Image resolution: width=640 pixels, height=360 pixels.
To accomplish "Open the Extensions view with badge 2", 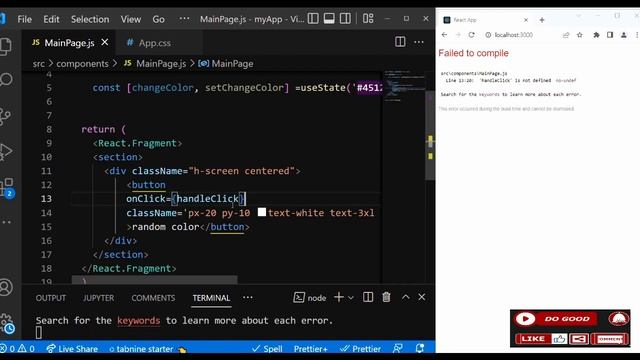I will tap(7, 188).
